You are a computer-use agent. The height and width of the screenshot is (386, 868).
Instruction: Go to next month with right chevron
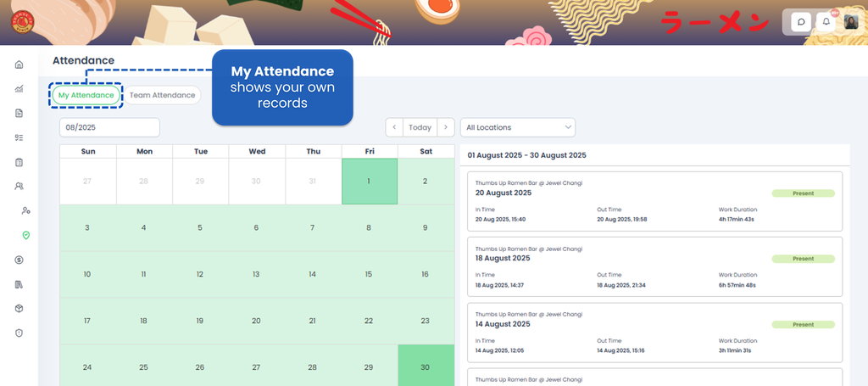(447, 127)
